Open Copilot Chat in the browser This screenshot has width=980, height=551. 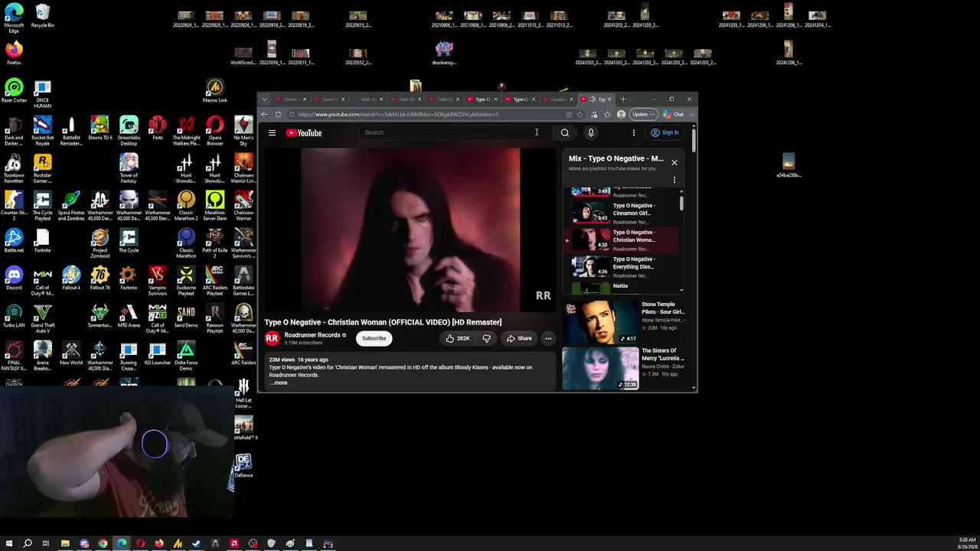(674, 115)
